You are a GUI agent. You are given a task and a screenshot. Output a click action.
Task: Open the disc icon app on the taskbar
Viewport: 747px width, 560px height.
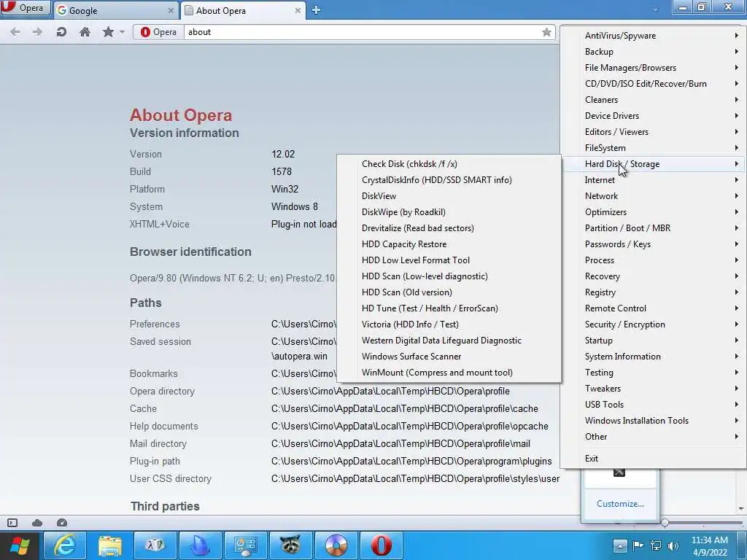pos(336,545)
